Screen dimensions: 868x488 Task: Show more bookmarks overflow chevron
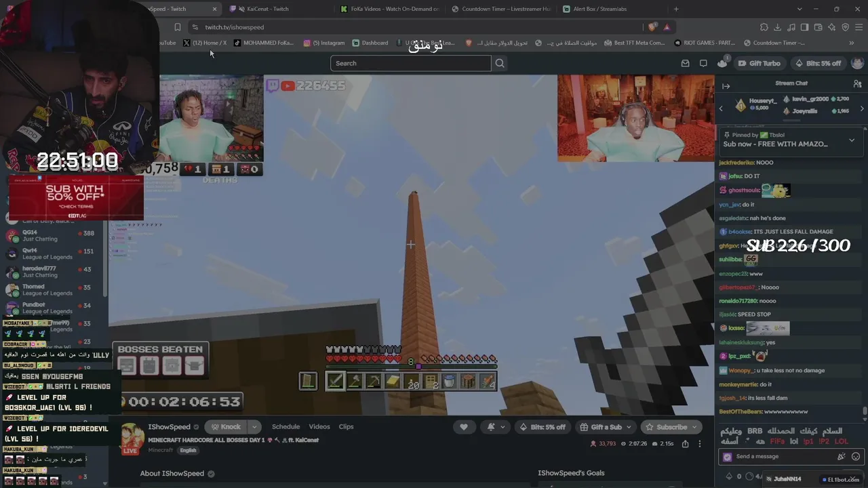(x=852, y=43)
